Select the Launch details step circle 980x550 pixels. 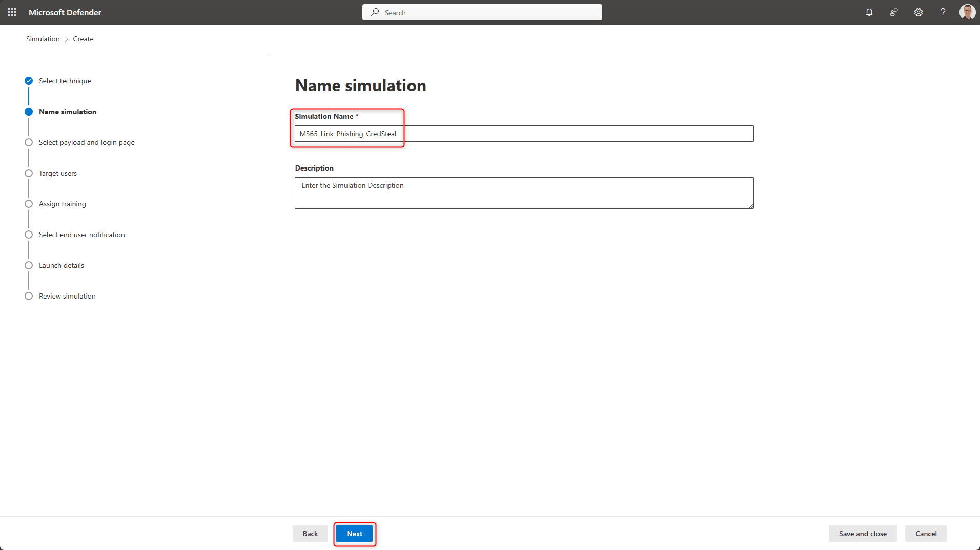coord(29,265)
